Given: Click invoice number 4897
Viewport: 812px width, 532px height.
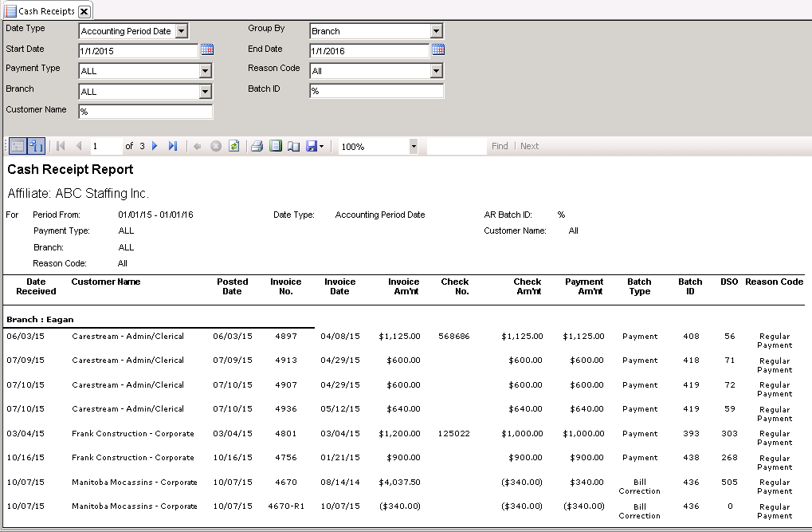Looking at the screenshot, I should [x=286, y=336].
